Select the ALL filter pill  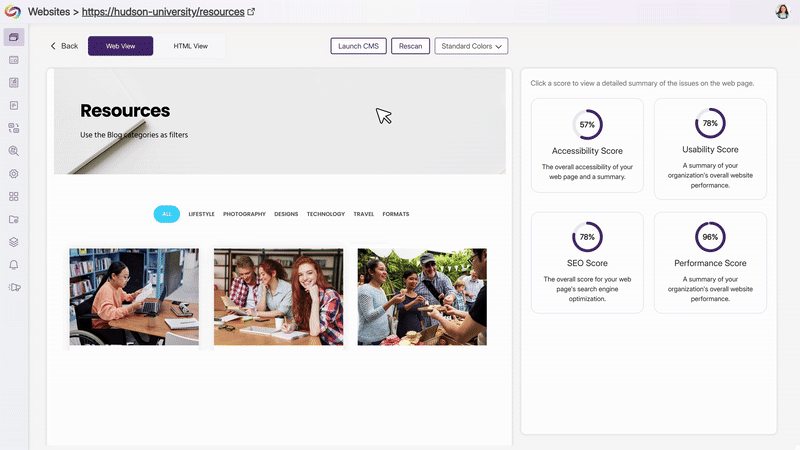[x=167, y=214]
